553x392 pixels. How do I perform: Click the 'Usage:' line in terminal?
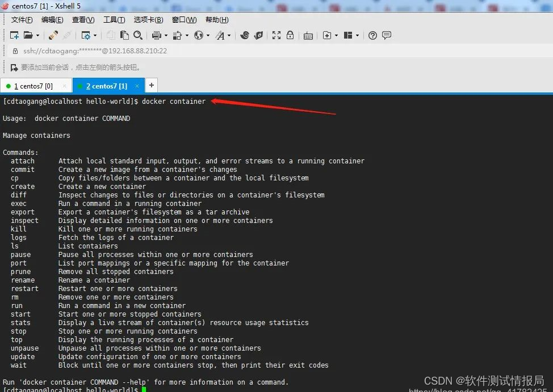(66, 119)
